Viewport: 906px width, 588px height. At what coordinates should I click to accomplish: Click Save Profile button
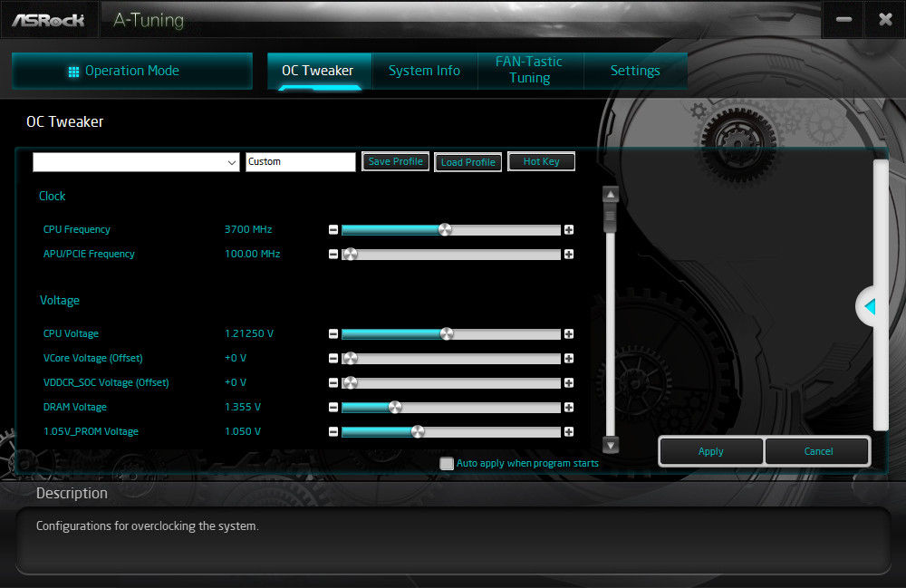click(396, 162)
